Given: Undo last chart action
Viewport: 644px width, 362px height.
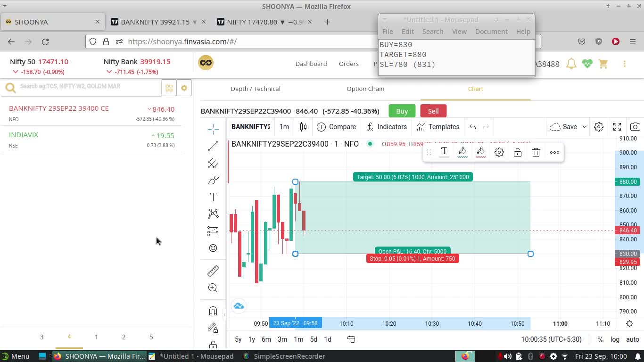Looking at the screenshot, I should coord(472,127).
